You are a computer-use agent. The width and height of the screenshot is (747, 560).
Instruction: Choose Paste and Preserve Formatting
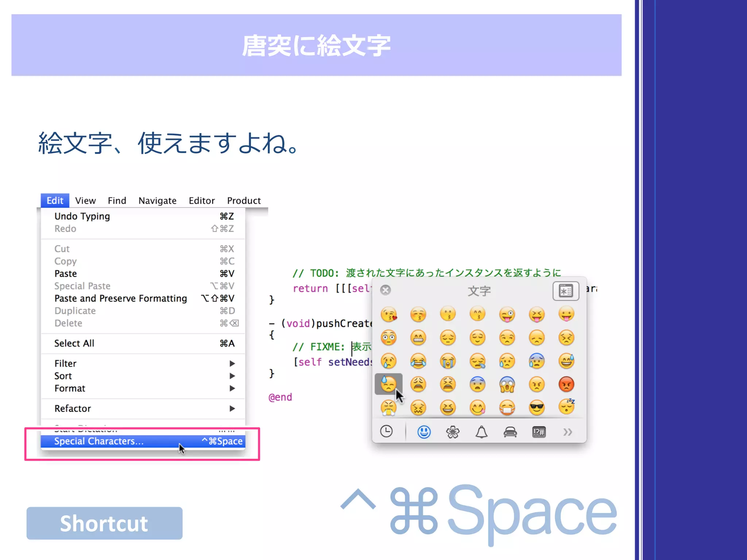143,298
